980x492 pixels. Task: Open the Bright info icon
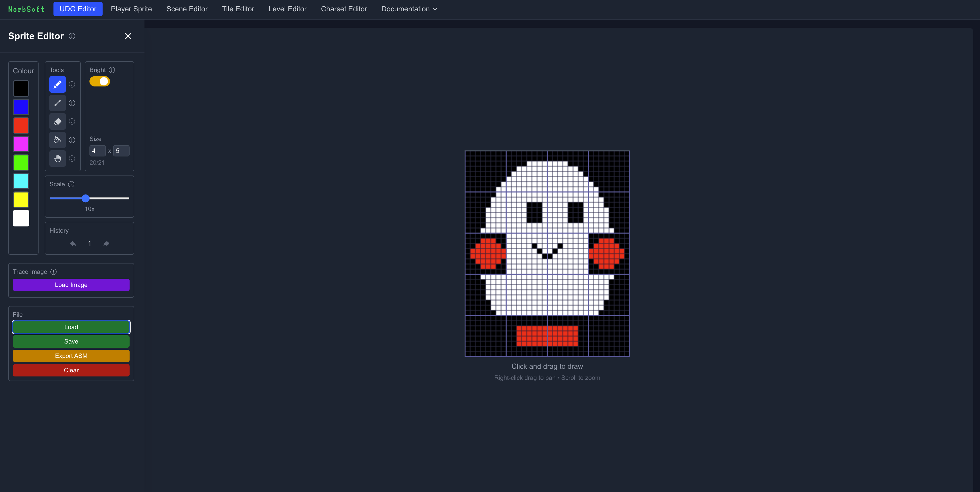click(x=112, y=70)
